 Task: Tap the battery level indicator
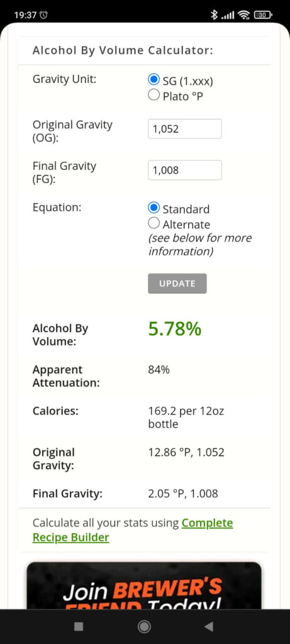click(264, 15)
